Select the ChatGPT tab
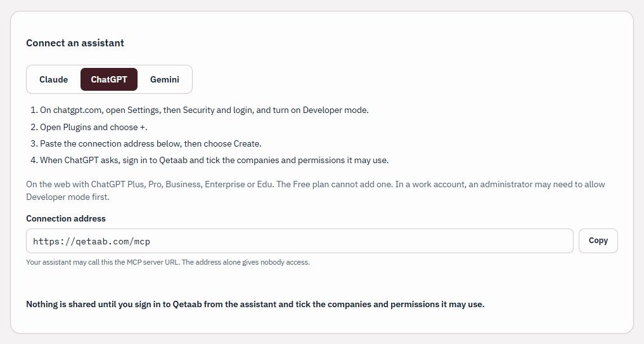 (109, 79)
